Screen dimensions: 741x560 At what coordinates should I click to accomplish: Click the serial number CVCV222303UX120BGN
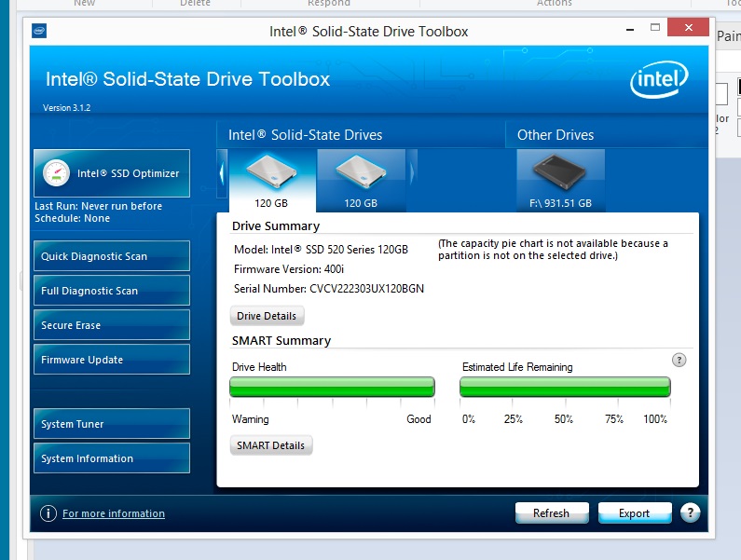(x=366, y=289)
